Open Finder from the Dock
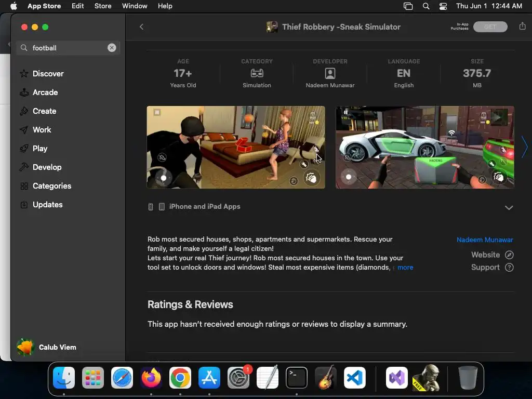532x399 pixels. click(x=64, y=378)
